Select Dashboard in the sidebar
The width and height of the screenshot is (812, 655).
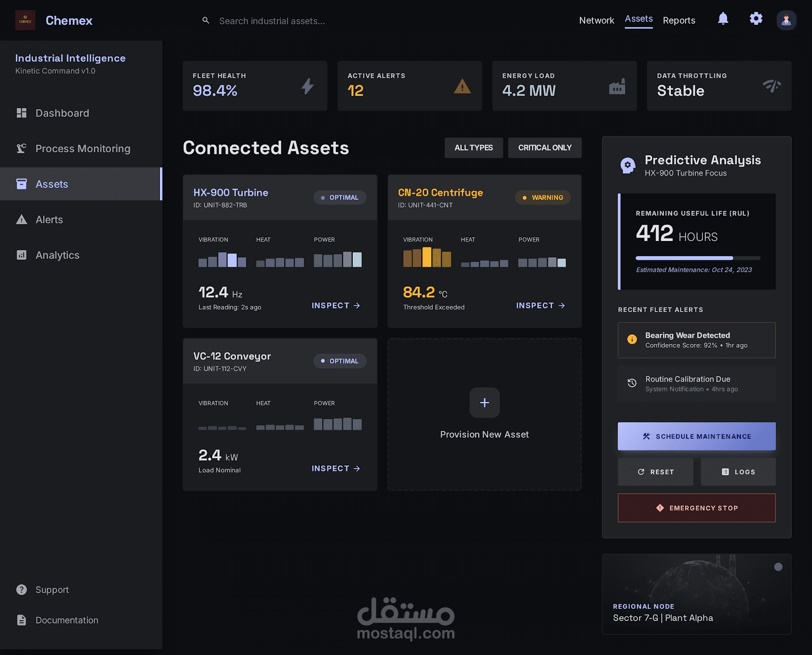tap(62, 113)
